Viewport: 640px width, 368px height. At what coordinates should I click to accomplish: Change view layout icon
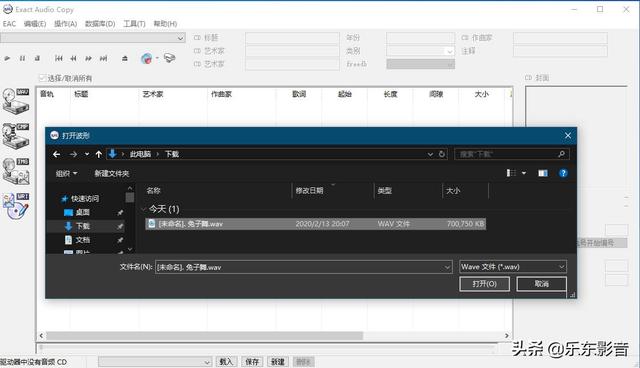tap(511, 173)
